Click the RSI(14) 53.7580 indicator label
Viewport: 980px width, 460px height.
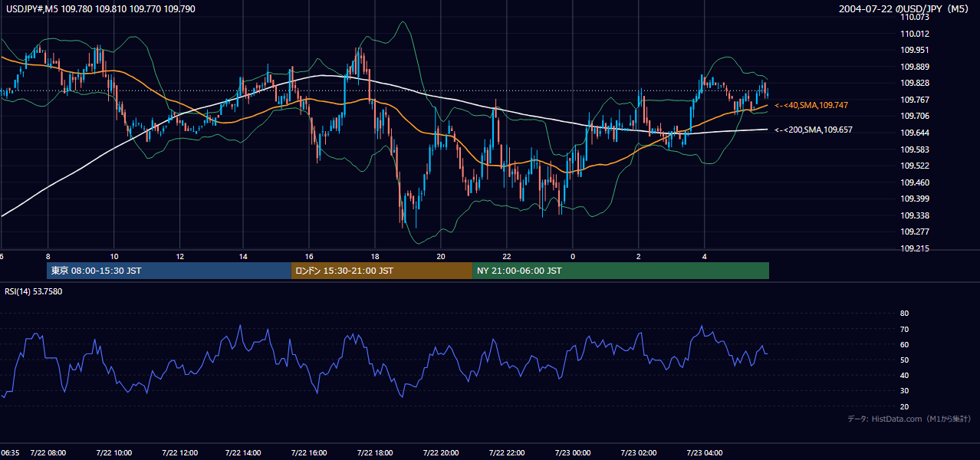(x=34, y=291)
